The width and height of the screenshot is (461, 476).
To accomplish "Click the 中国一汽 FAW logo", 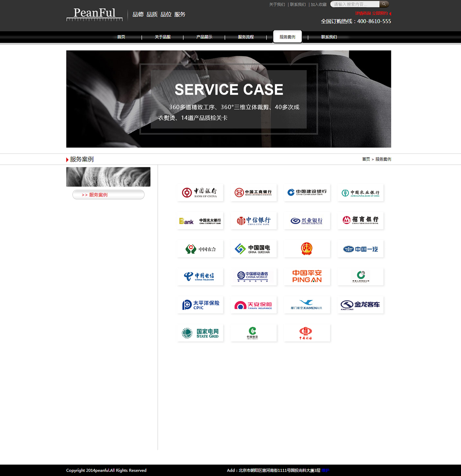I will [x=360, y=249].
